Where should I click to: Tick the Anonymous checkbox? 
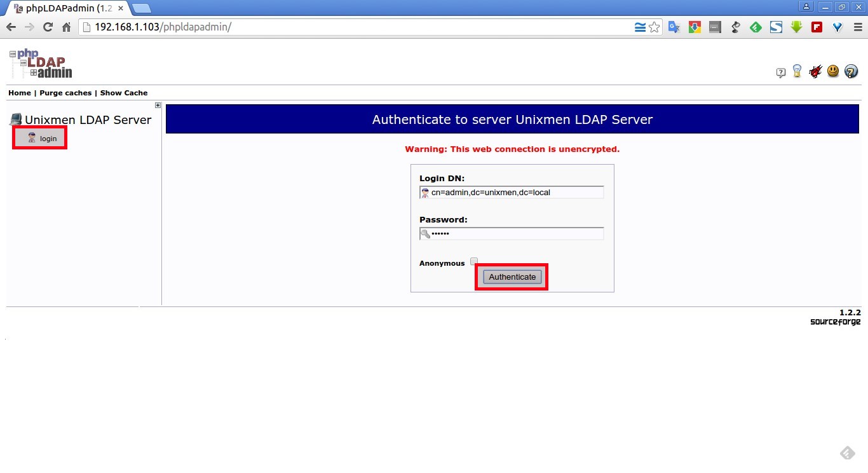[474, 261]
